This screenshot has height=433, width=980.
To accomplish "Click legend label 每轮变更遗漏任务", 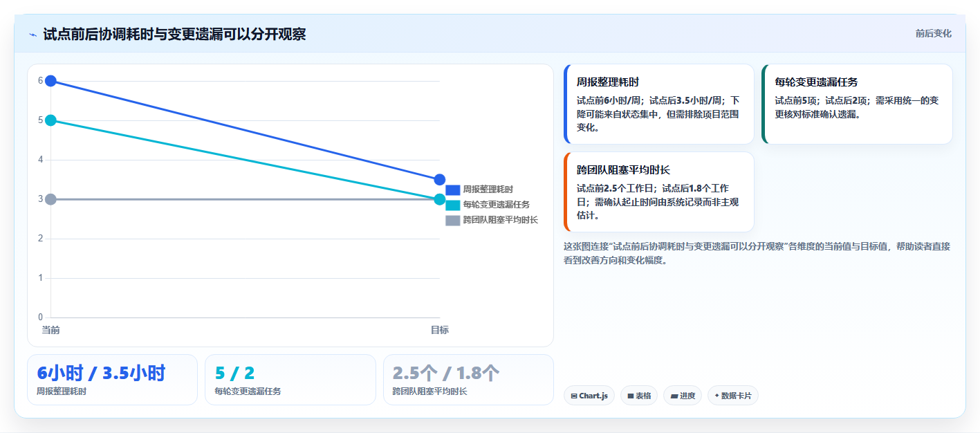I will coord(496,205).
